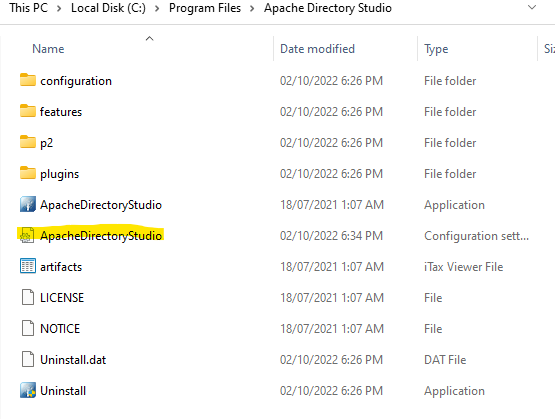The width and height of the screenshot is (555, 419).
Task: Click the artifacts iTax Viewer file icon
Action: pyautogui.click(x=28, y=266)
